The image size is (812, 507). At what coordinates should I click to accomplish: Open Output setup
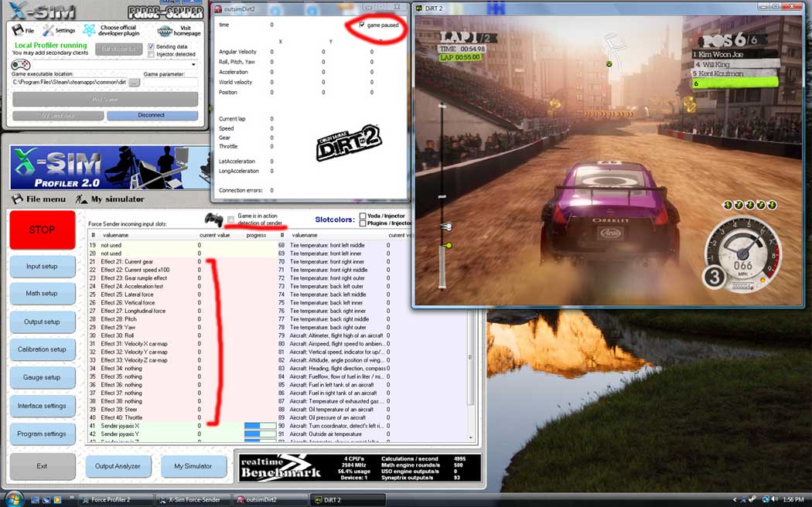tap(42, 322)
